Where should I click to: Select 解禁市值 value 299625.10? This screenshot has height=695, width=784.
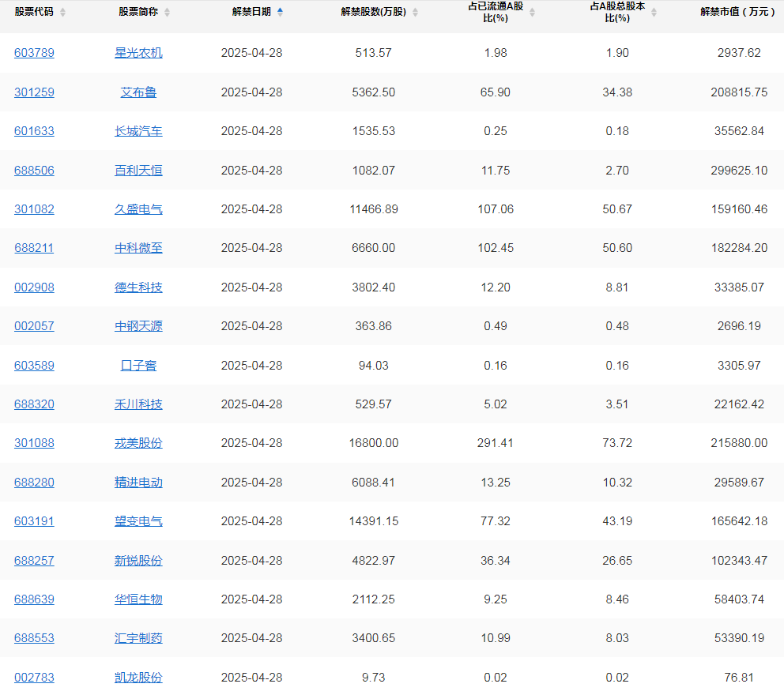pos(739,171)
